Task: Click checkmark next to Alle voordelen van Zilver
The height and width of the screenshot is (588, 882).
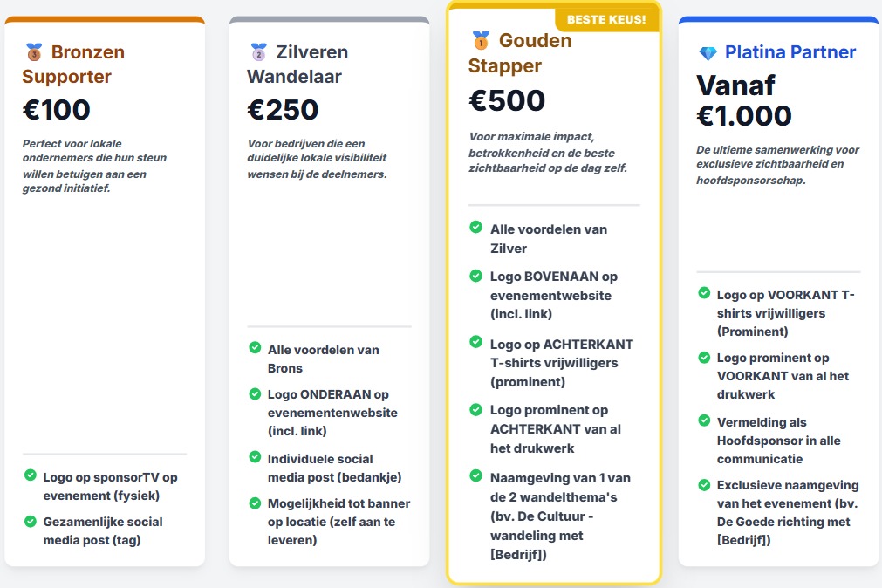Action: pyautogui.click(x=476, y=228)
